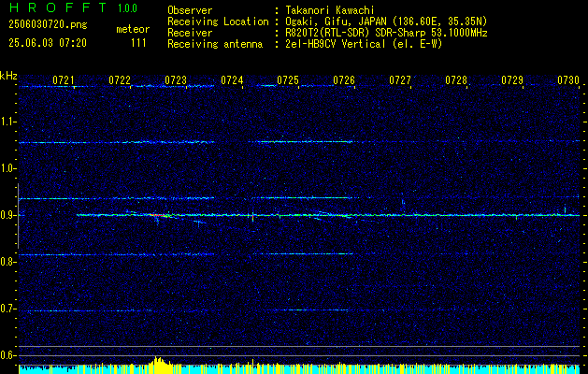Click the kHz axis unit label

coord(8,76)
